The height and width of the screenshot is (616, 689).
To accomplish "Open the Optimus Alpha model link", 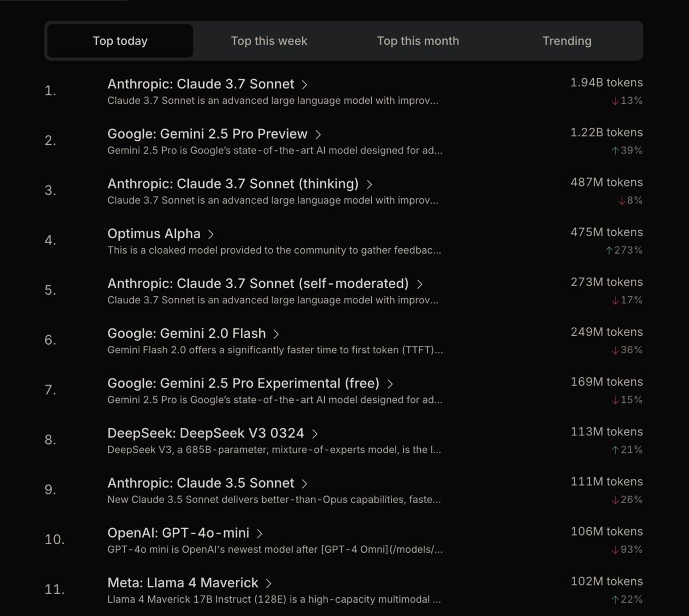I will tap(154, 233).
